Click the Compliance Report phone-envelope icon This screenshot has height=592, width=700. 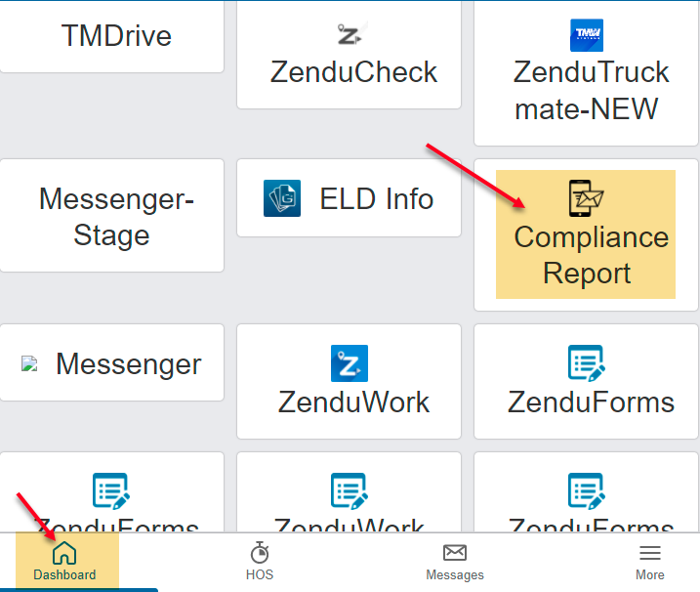tap(586, 198)
